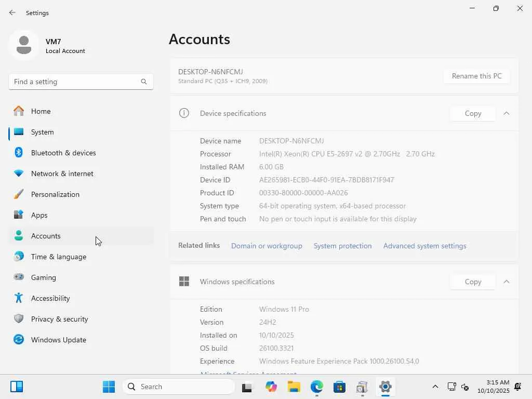Viewport: 532px width, 399px height.
Task: Go back with the Settings back arrow
Action: tap(12, 12)
